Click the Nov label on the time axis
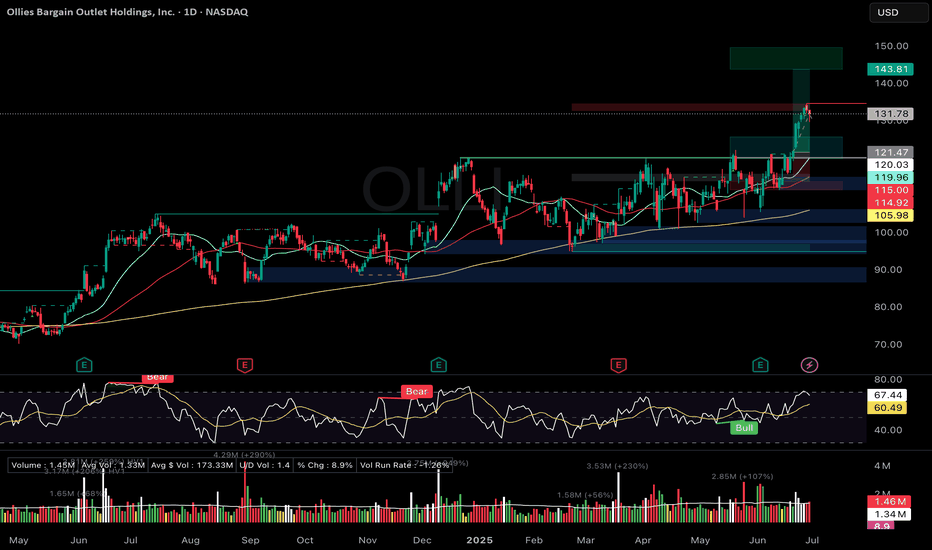The height and width of the screenshot is (550, 932). (368, 540)
